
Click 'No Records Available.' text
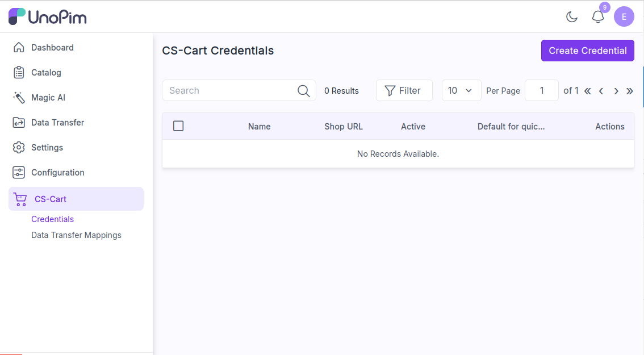pos(398,154)
